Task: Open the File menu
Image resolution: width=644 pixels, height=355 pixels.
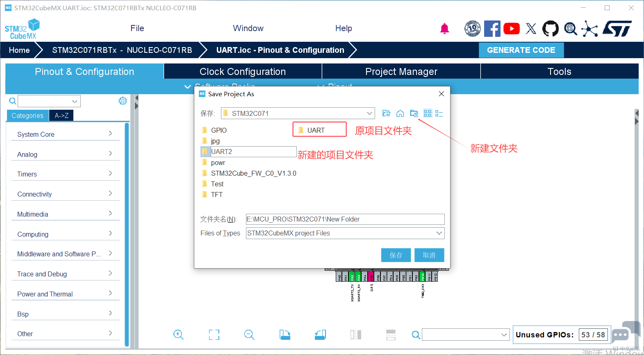Action: point(137,28)
